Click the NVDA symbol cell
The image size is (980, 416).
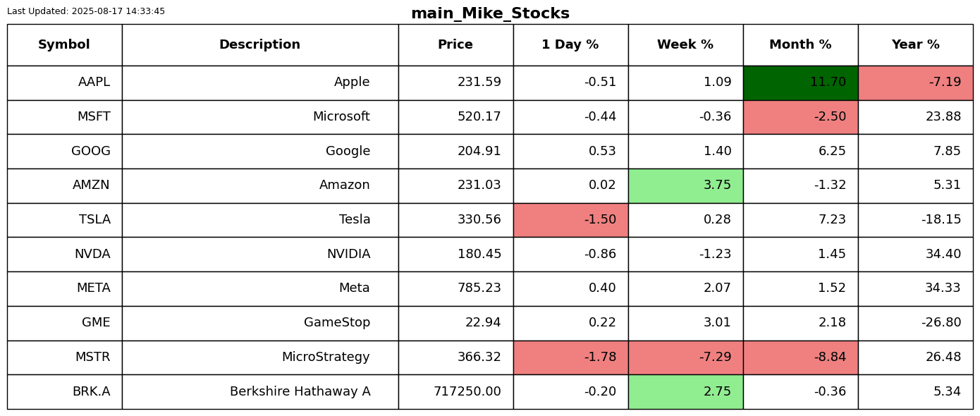click(x=64, y=255)
